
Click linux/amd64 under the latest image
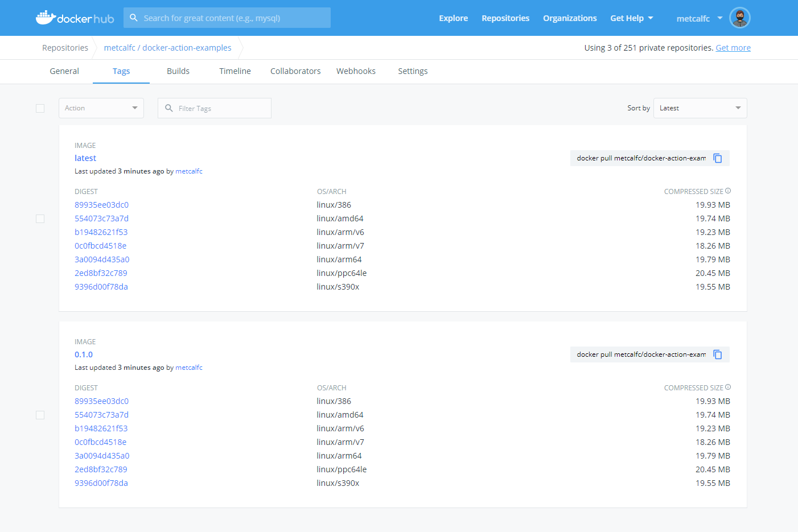340,218
